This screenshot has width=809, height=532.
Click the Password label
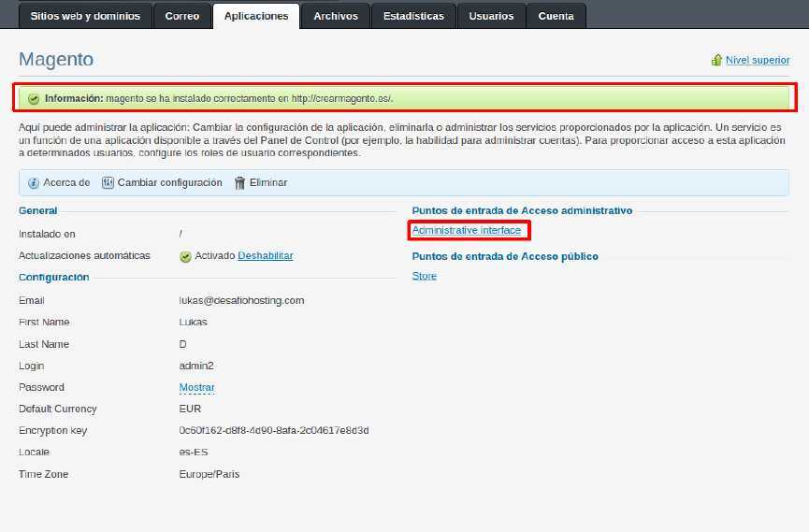41,387
